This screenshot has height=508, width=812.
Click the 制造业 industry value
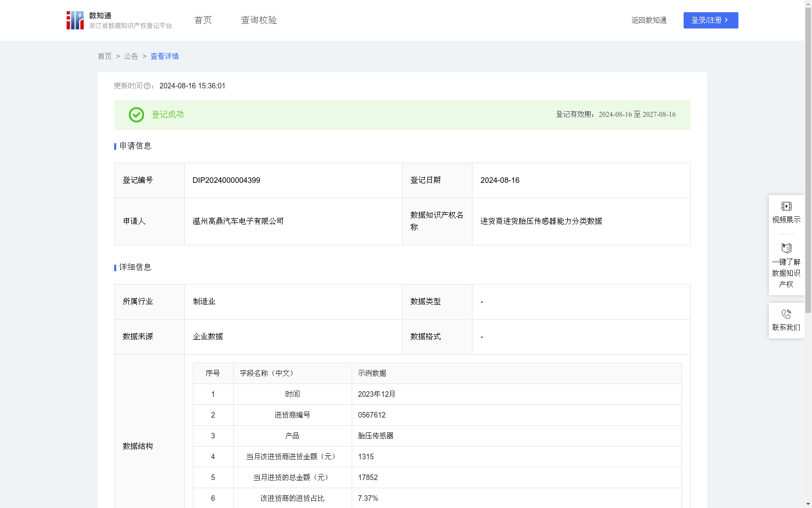point(204,302)
